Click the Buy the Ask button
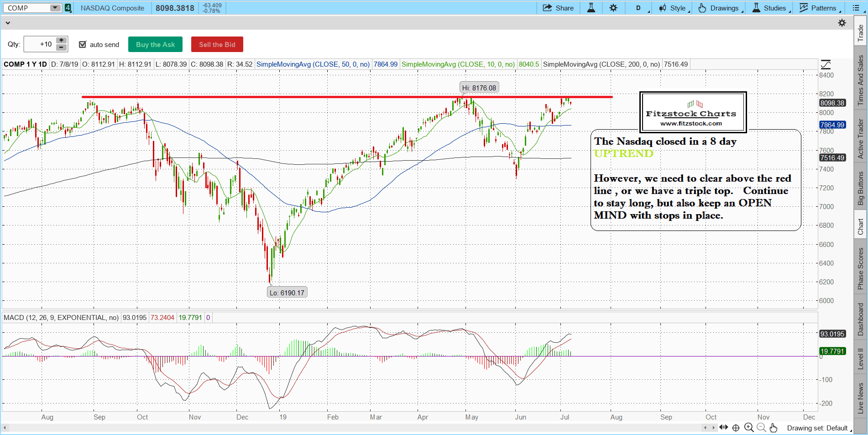Viewport: 868px width, 435px height. [x=155, y=44]
